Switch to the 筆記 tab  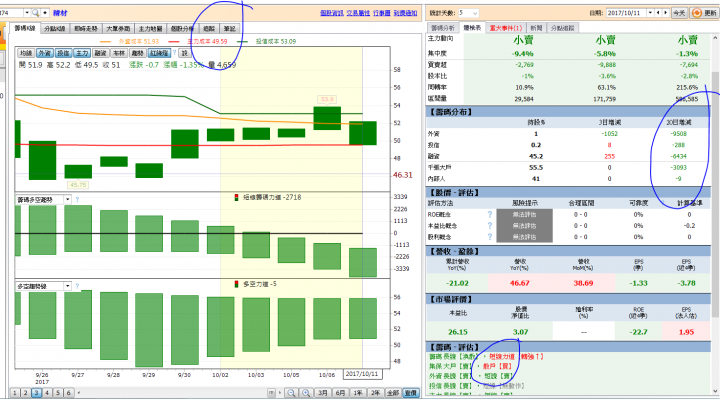pos(229,29)
